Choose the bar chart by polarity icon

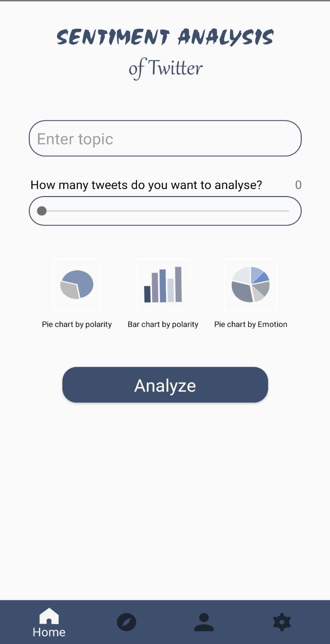[163, 284]
